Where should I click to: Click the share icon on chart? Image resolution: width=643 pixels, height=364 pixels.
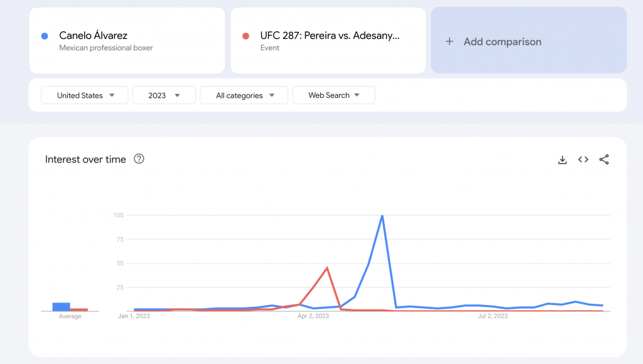(x=604, y=159)
